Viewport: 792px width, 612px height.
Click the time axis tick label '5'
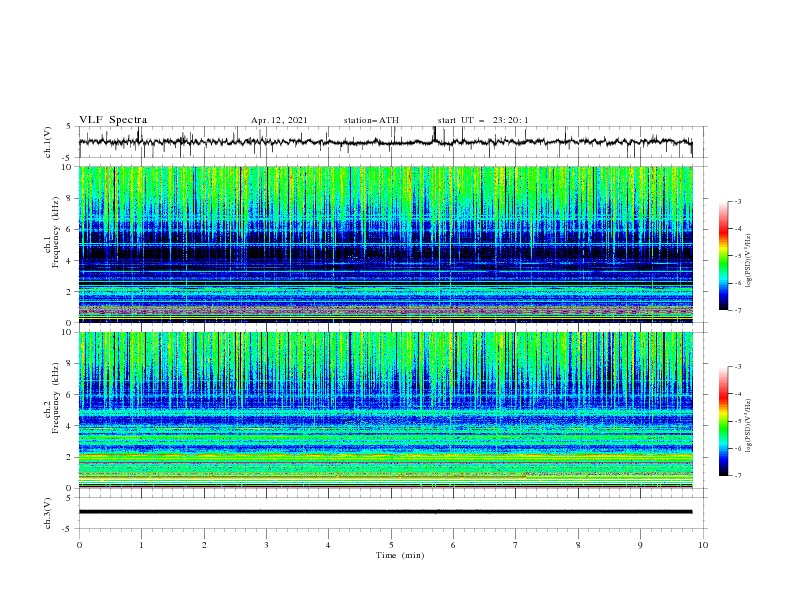tap(391, 545)
